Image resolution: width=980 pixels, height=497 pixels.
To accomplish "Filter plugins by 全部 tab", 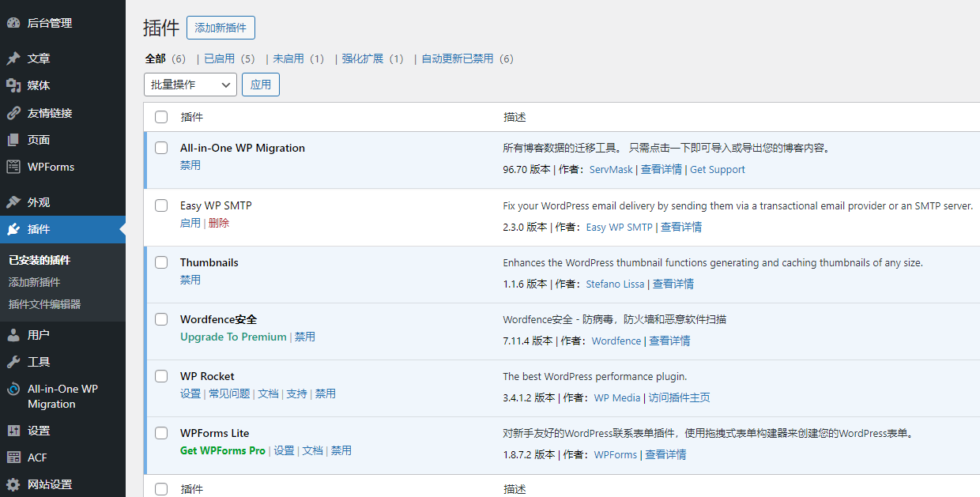I will click(x=155, y=58).
